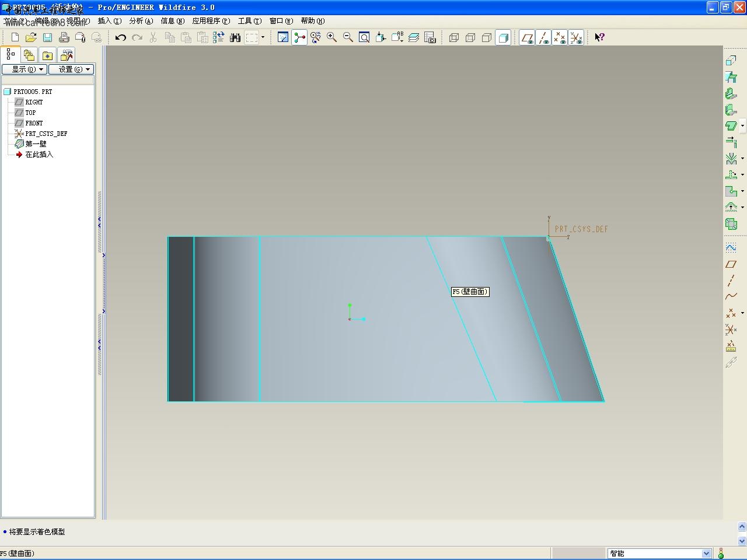This screenshot has height=560, width=747.
Task: Expand the unbend tool flyout arrow
Action: (742, 174)
